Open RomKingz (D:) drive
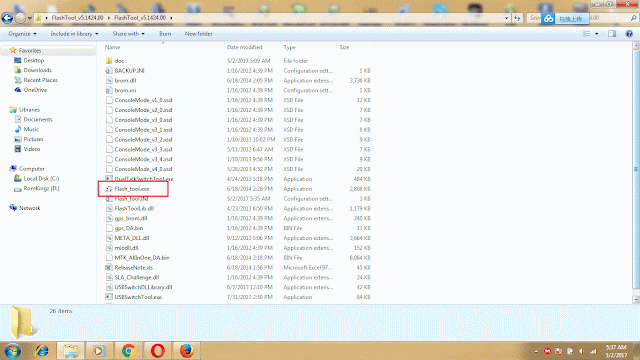Image resolution: width=640 pixels, height=360 pixels. pos(41,189)
